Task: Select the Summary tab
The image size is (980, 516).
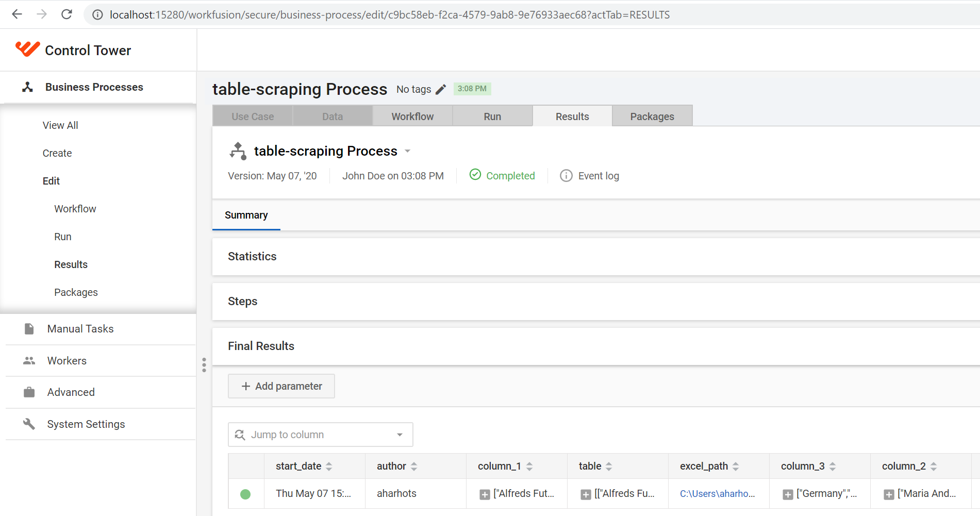Action: coord(246,215)
